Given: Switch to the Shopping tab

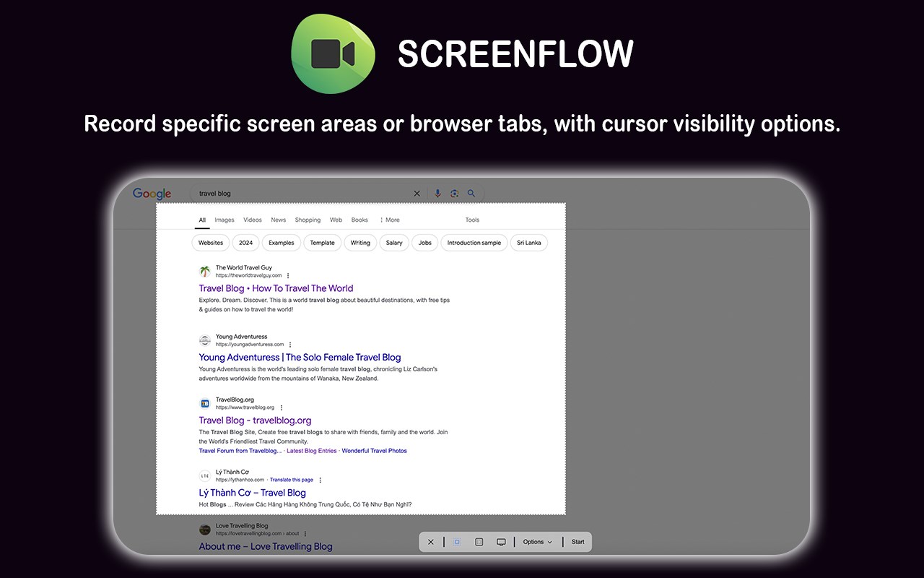Looking at the screenshot, I should click(308, 220).
